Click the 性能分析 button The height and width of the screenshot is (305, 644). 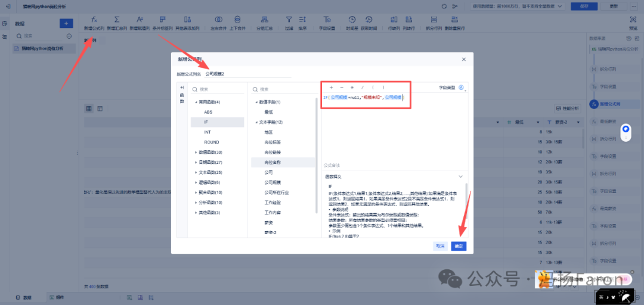pos(567,108)
